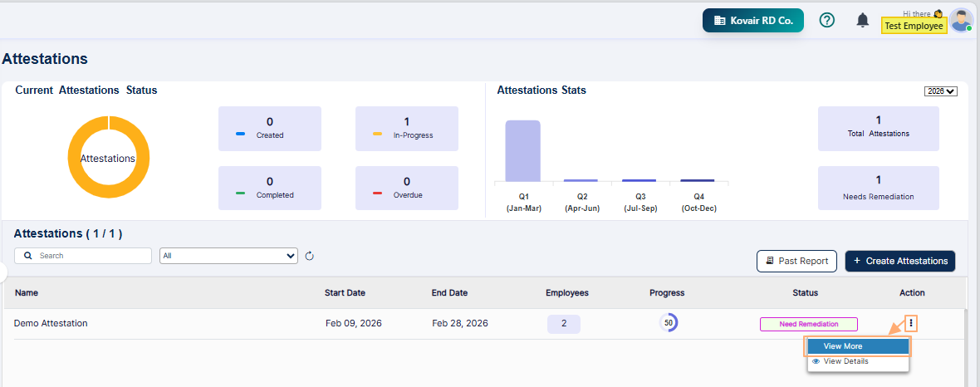
Task: Open the help question mark icon
Action: [826, 21]
